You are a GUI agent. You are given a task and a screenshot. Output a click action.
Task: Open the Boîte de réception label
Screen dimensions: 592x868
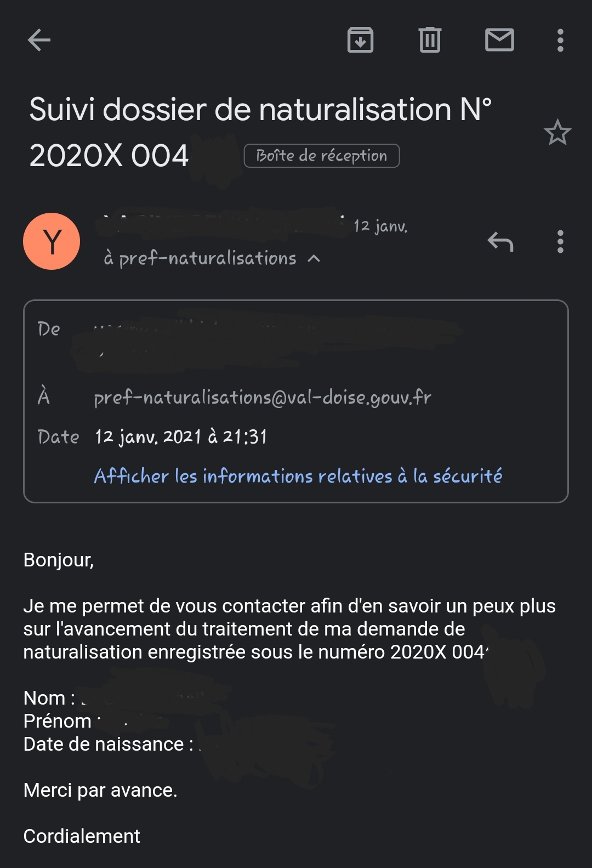(322, 156)
